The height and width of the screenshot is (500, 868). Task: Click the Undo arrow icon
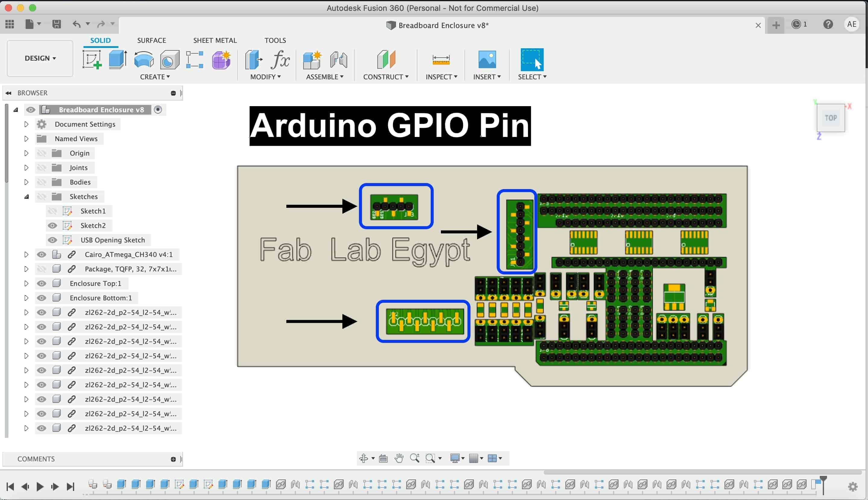(x=77, y=24)
